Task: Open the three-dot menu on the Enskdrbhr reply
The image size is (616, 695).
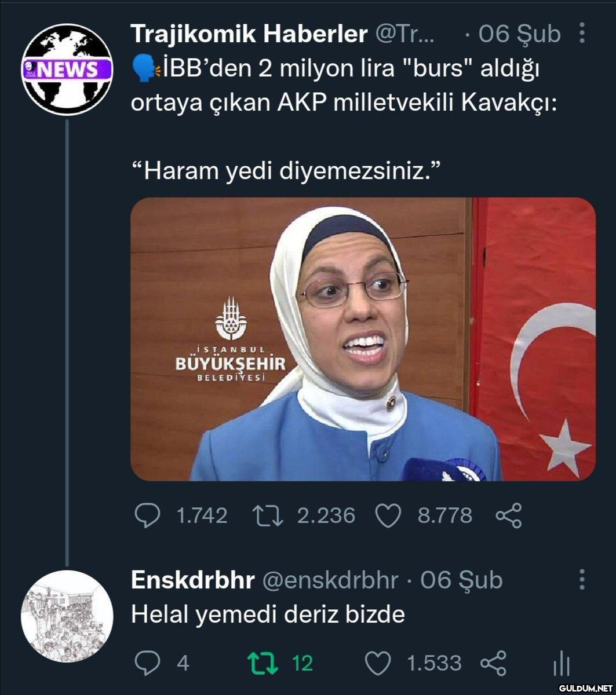Action: (x=582, y=579)
